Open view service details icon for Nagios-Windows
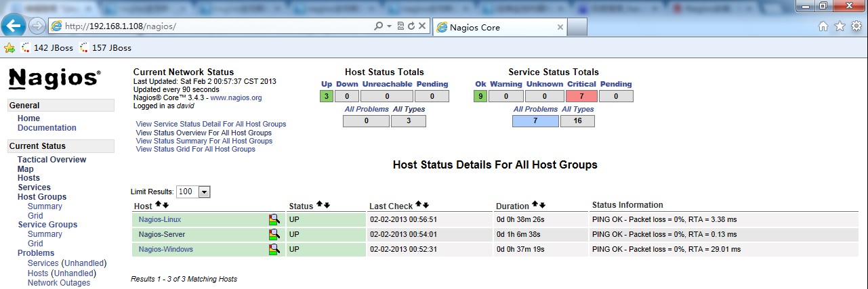The image size is (868, 289). coord(274,249)
